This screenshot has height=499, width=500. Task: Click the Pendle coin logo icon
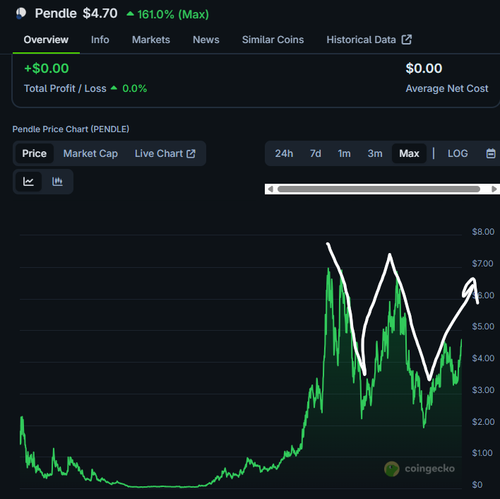pyautogui.click(x=21, y=13)
